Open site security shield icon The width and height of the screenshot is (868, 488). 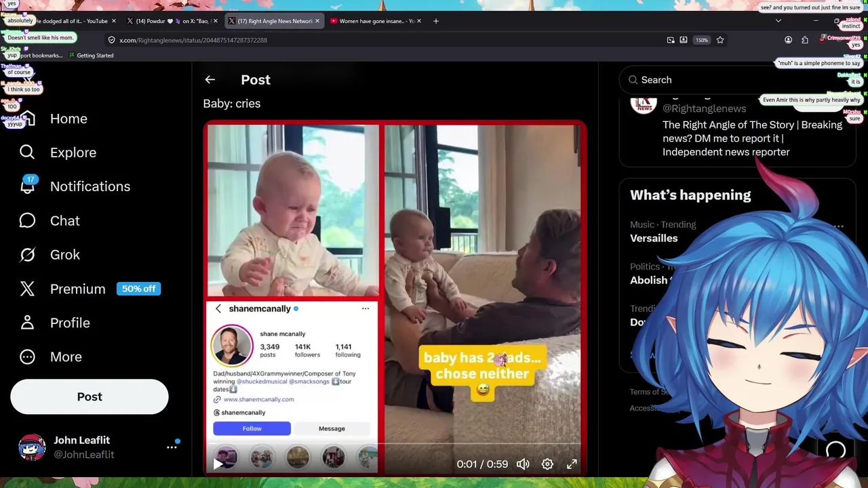[x=112, y=40]
